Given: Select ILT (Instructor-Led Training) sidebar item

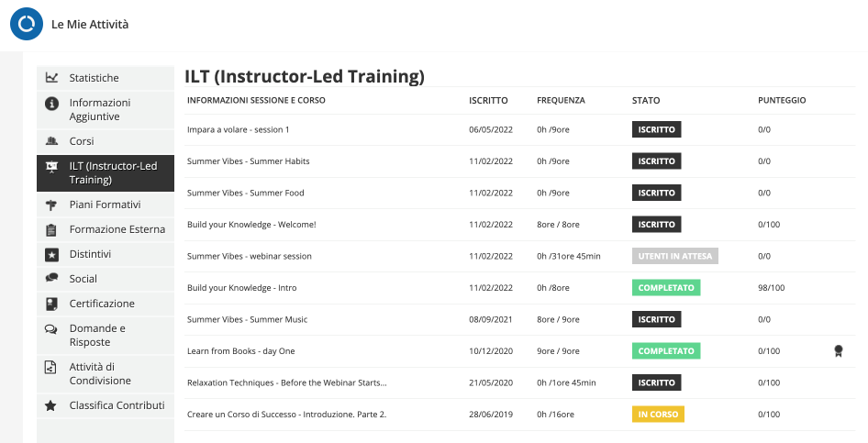Looking at the screenshot, I should pos(106,173).
